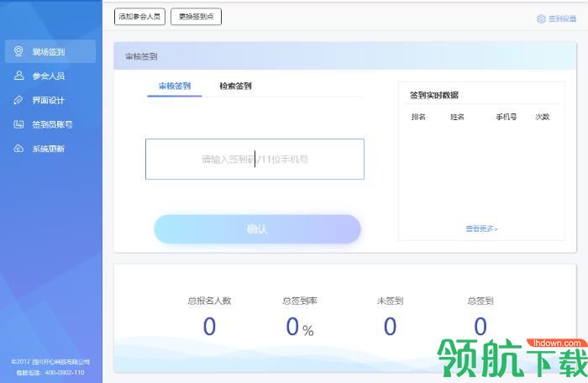The width and height of the screenshot is (588, 383).
Task: Click the 确认 confirm button
Action: [257, 228]
